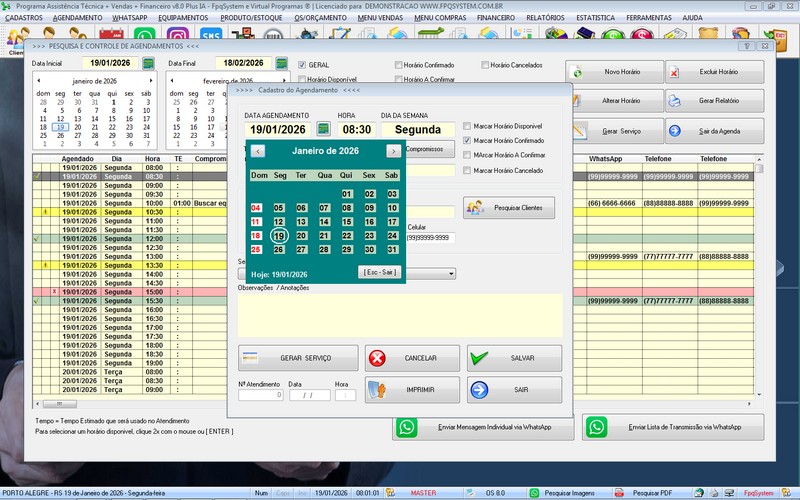Click the [Esc - Sair] button in popup calendar
800x500 pixels.
pos(380,272)
